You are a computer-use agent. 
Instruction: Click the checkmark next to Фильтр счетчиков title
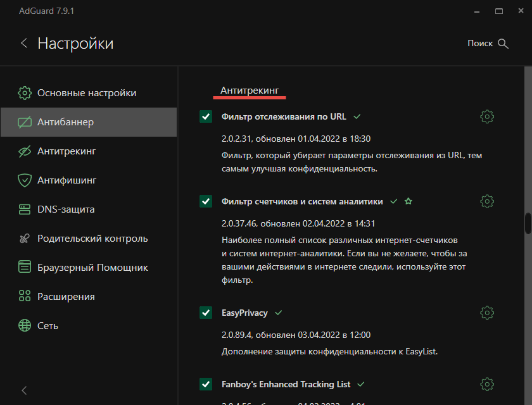pos(393,201)
